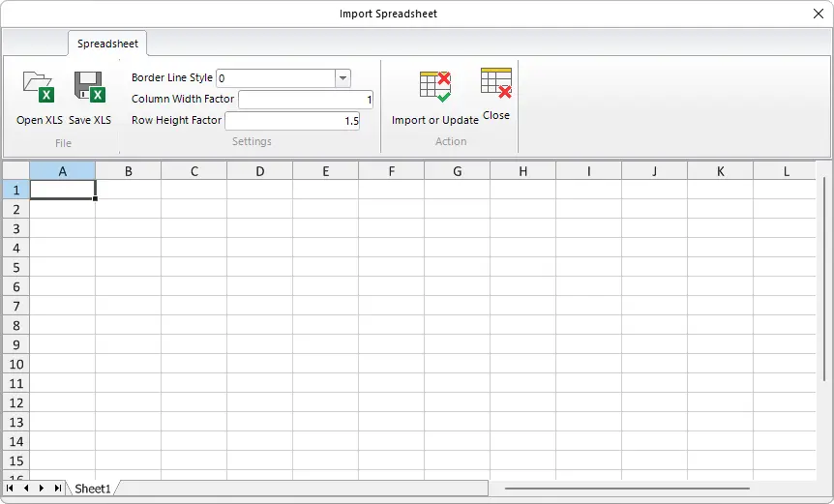Select row 1 header
The image size is (834, 504).
pyautogui.click(x=16, y=190)
